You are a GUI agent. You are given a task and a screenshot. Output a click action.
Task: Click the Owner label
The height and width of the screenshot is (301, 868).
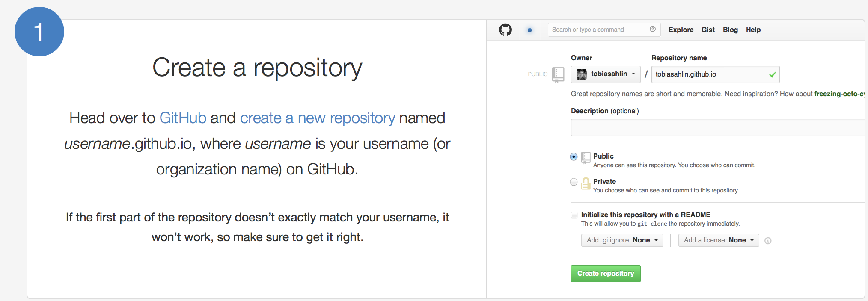coord(581,58)
